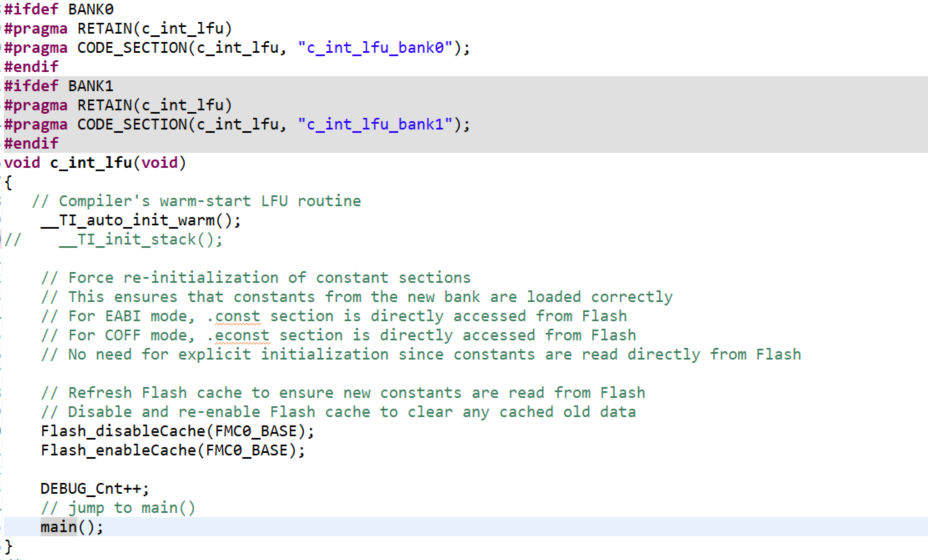928x560 pixels.
Task: Click the warm-start LFU routine comment
Action: (x=196, y=201)
